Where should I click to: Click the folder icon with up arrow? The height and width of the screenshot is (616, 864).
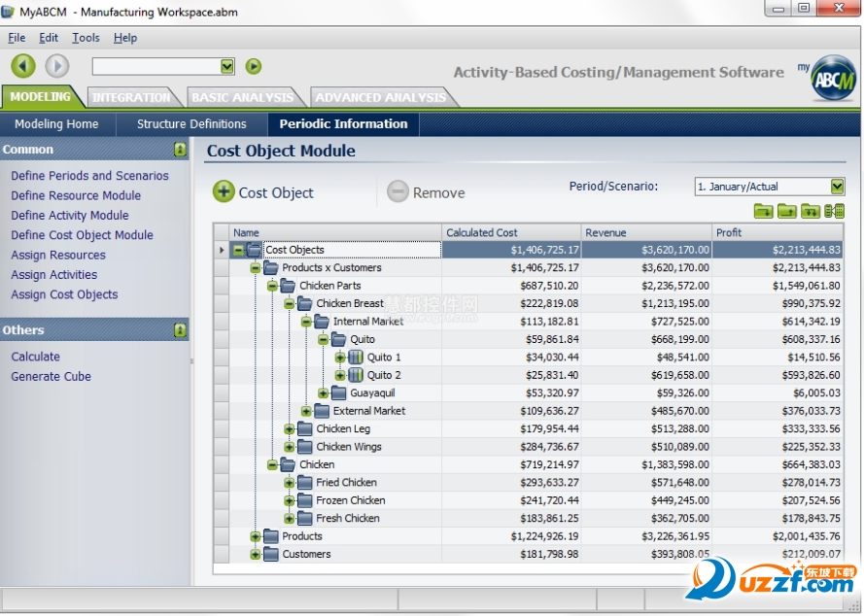coord(787,211)
